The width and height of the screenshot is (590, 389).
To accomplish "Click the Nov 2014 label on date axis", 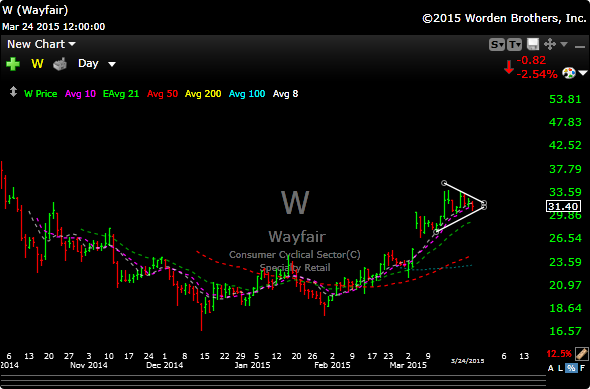I will coord(89,365).
